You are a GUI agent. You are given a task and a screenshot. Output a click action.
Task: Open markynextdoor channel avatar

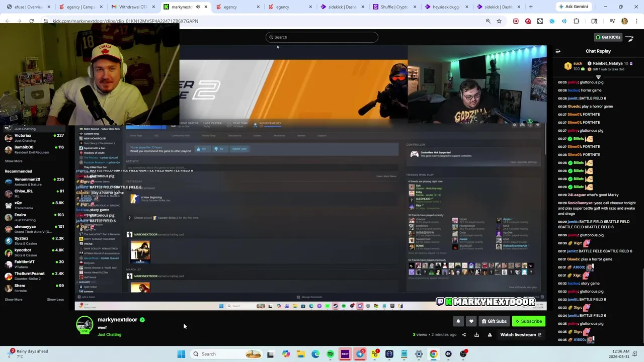(85, 325)
